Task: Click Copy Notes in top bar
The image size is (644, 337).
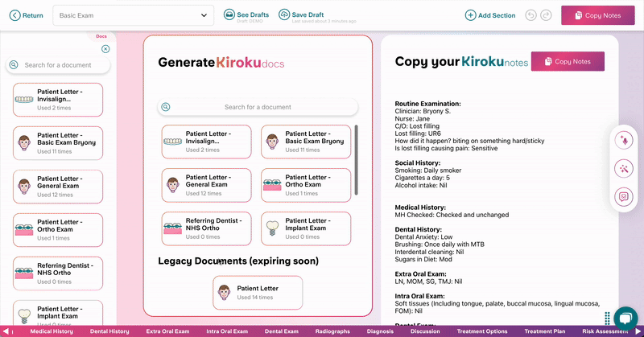Action: [597, 15]
